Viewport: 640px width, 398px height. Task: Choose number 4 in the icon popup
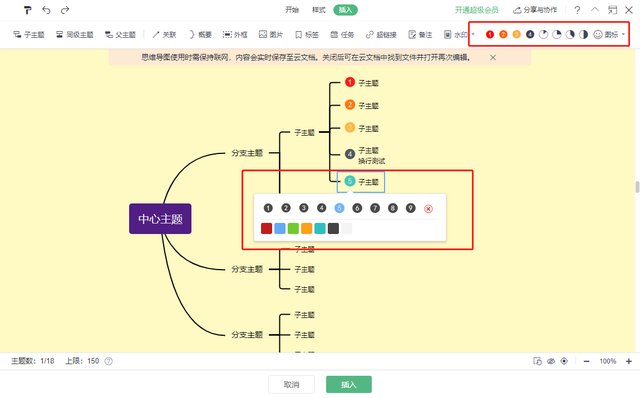pos(322,208)
